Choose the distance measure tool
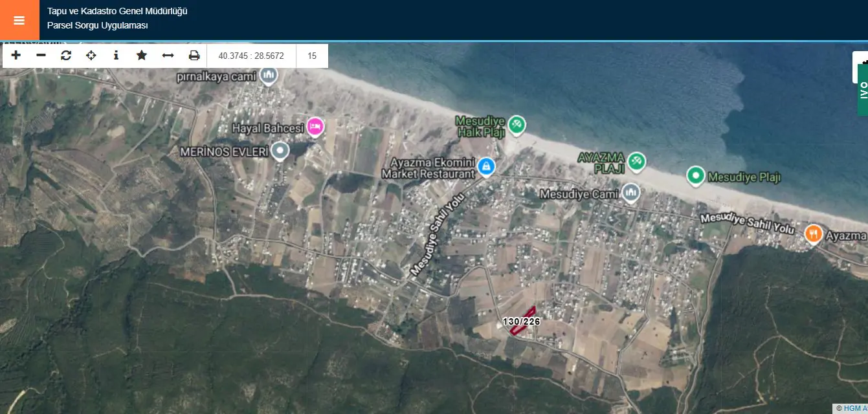Image resolution: width=868 pixels, height=414 pixels. 168,56
